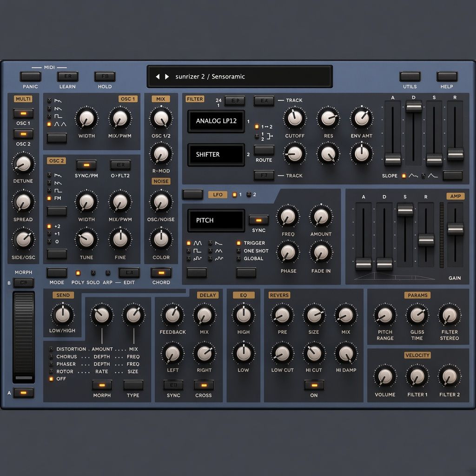Click the voice MODE button
The image size is (476, 476).
(57, 273)
